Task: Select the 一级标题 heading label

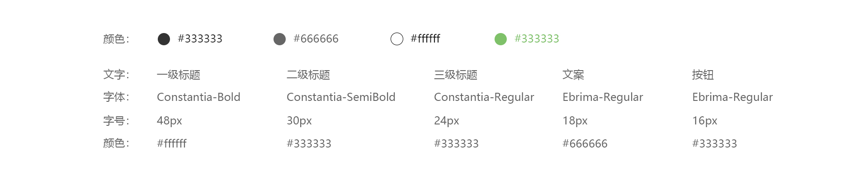Action: [179, 75]
